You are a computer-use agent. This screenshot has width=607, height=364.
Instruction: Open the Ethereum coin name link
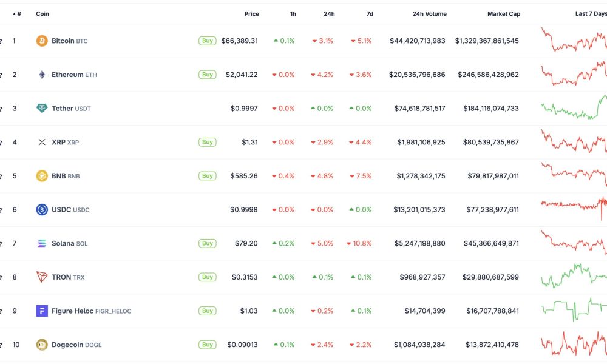69,74
